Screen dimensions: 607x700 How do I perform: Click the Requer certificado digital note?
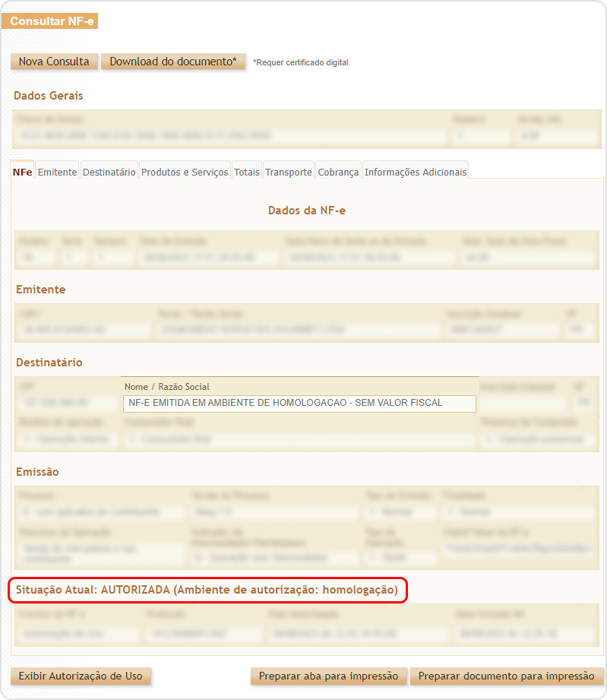tap(302, 62)
